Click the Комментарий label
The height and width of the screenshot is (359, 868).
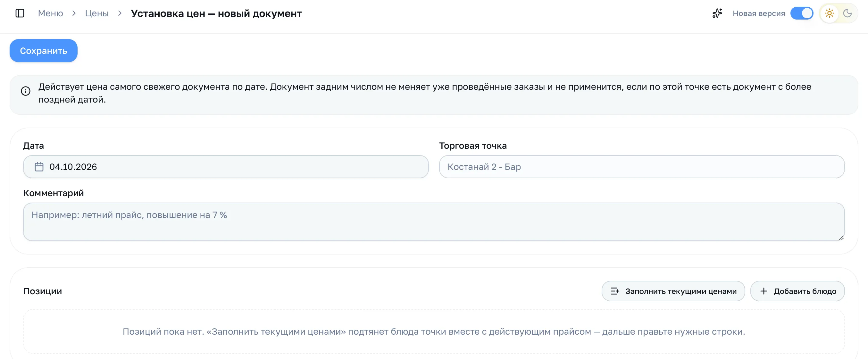pyautogui.click(x=53, y=193)
